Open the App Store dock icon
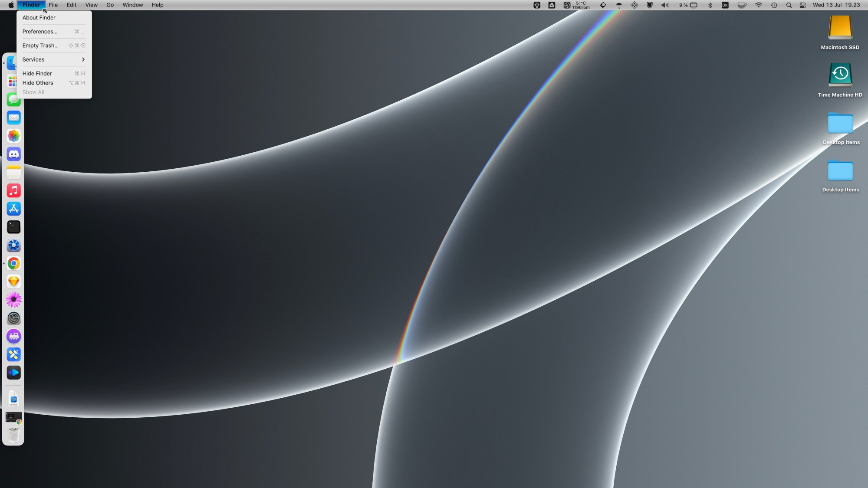Screen dimensions: 868x488 pyautogui.click(x=14, y=209)
